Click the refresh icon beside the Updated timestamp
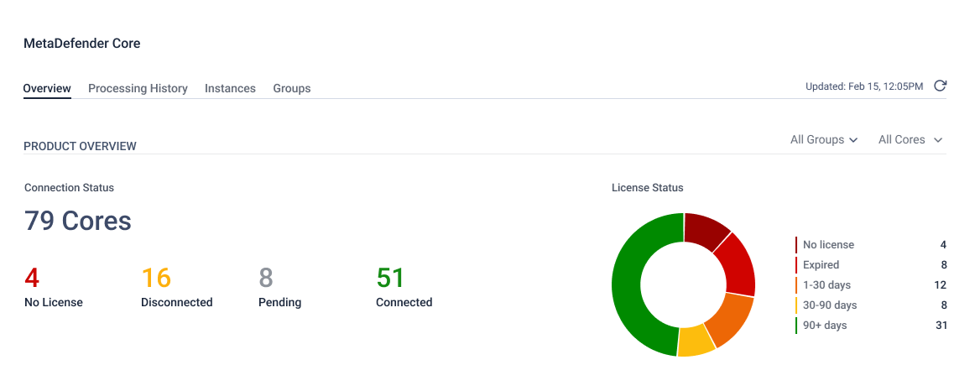 tap(940, 86)
